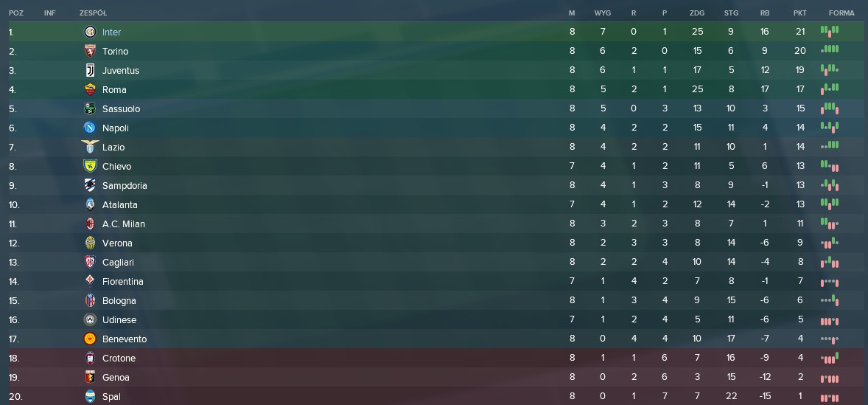
Task: Click the FORMA column header
Action: 841,13
